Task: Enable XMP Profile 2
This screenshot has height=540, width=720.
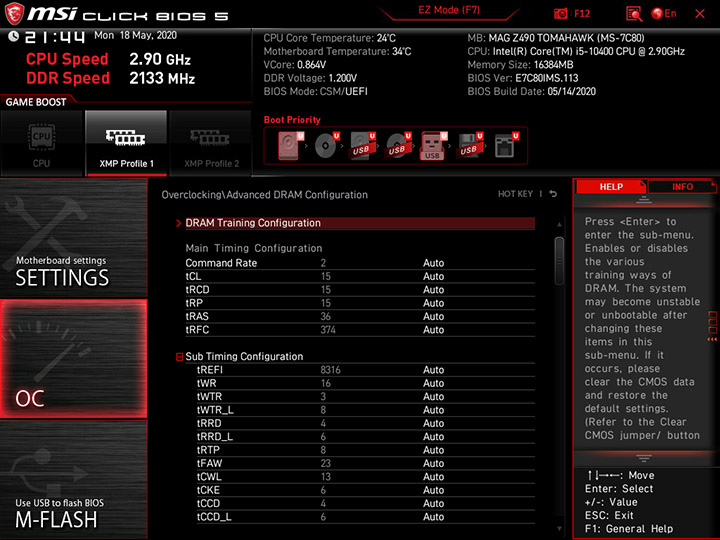Action: (211, 143)
